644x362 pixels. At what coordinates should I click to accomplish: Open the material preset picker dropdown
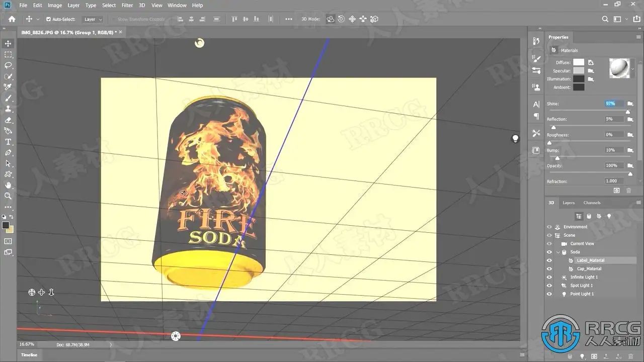coord(633,68)
